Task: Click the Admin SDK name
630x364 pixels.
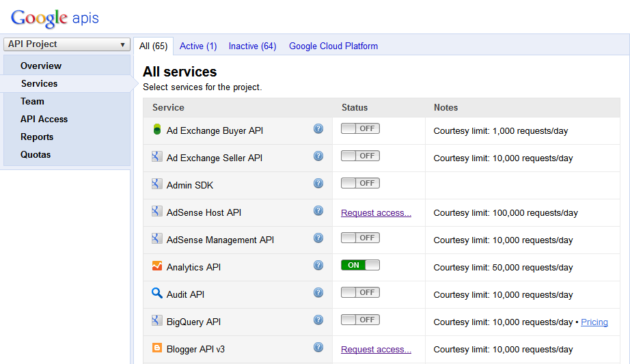Action: click(190, 186)
